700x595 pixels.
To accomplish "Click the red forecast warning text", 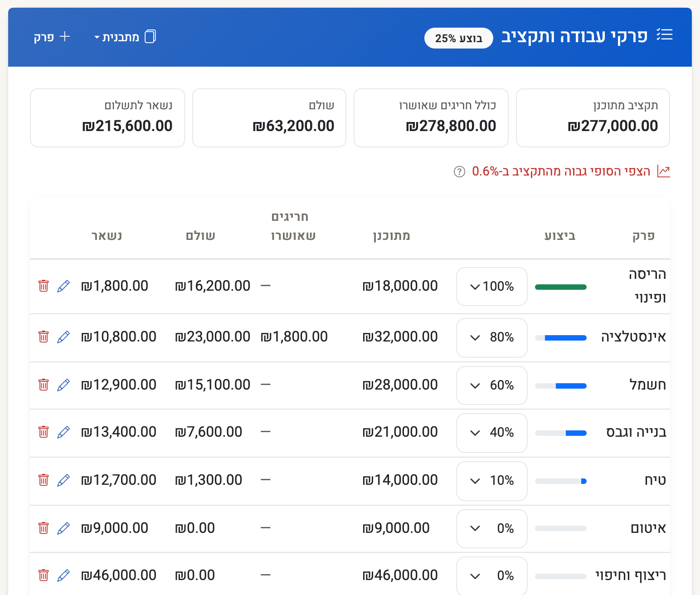I will click(561, 171).
